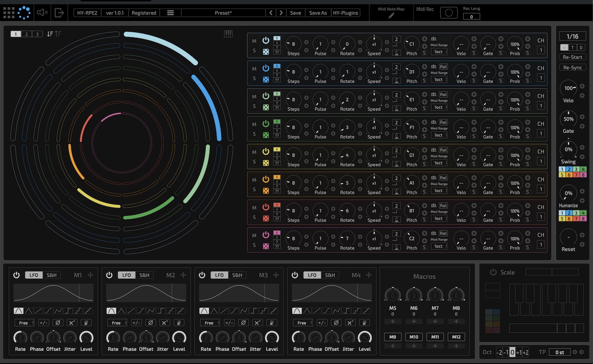Image resolution: width=593 pixels, height=364 pixels.
Task: Click the pink dice randomize icon in the C2 row
Action: point(266,246)
